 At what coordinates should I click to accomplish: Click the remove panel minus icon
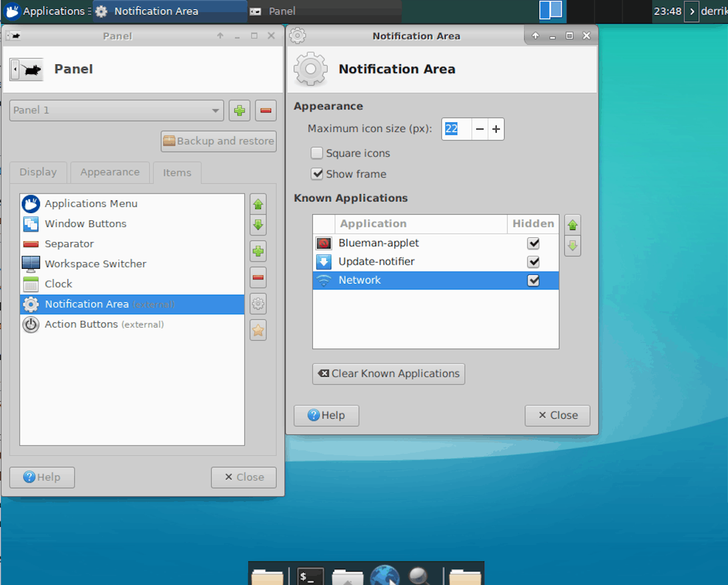pyautogui.click(x=266, y=110)
